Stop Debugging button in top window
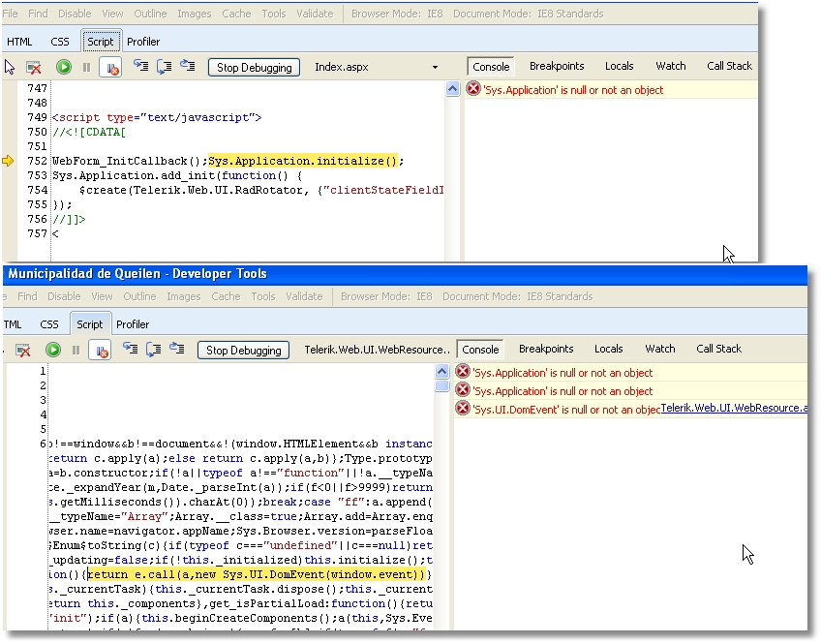821x644 pixels. tap(254, 68)
